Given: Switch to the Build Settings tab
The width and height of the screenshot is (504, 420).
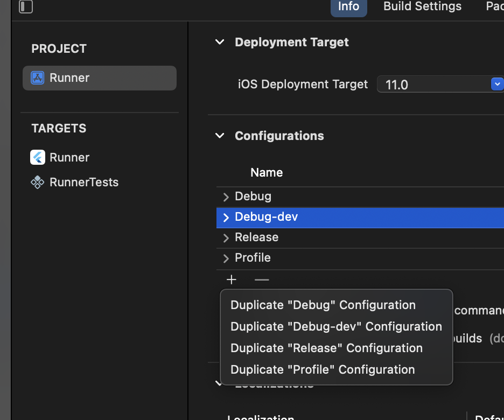Looking at the screenshot, I should click(x=422, y=6).
